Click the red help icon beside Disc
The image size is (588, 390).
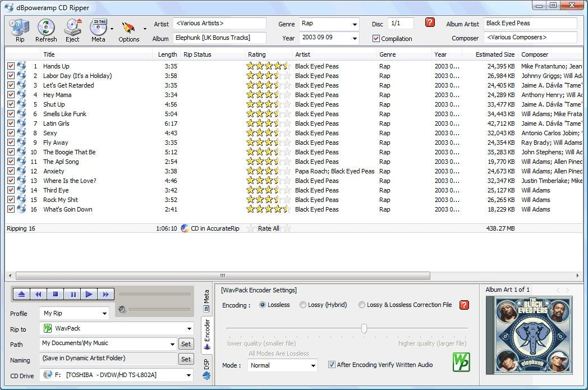coord(430,22)
